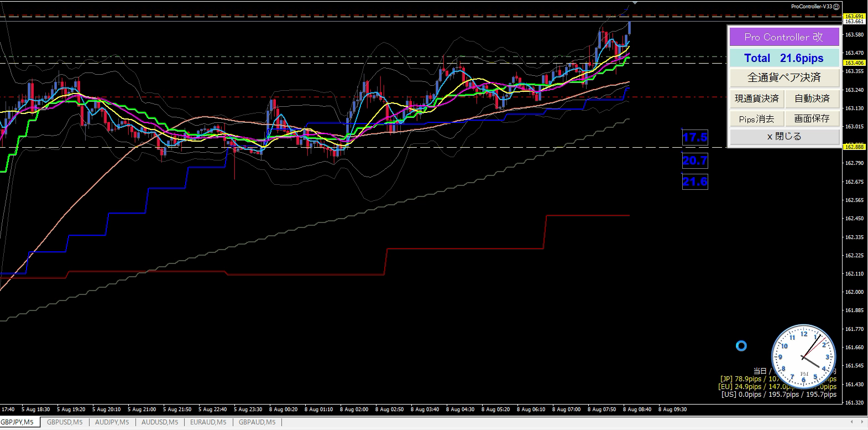Click the 161.320 price scale value
The height and width of the screenshot is (430, 868).
coord(854,402)
